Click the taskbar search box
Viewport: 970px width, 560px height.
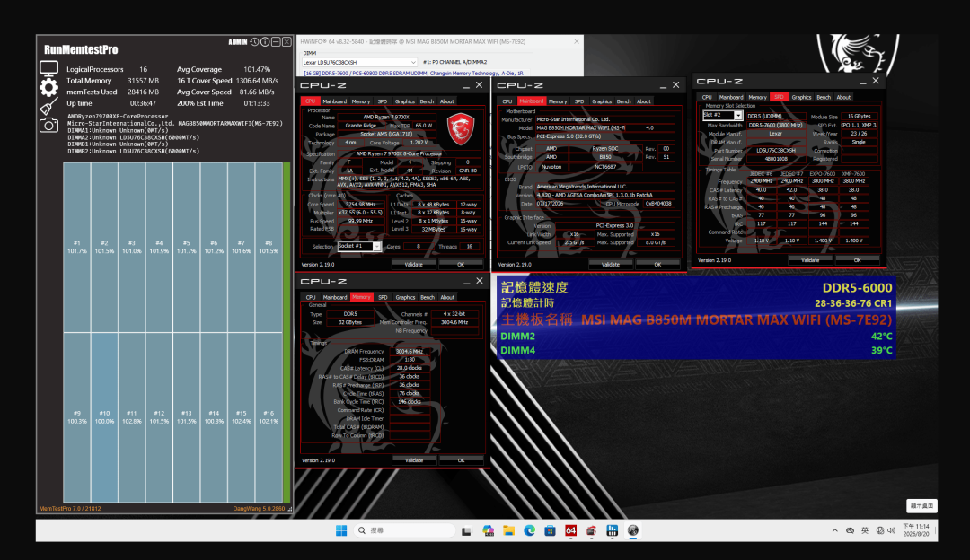(x=404, y=530)
